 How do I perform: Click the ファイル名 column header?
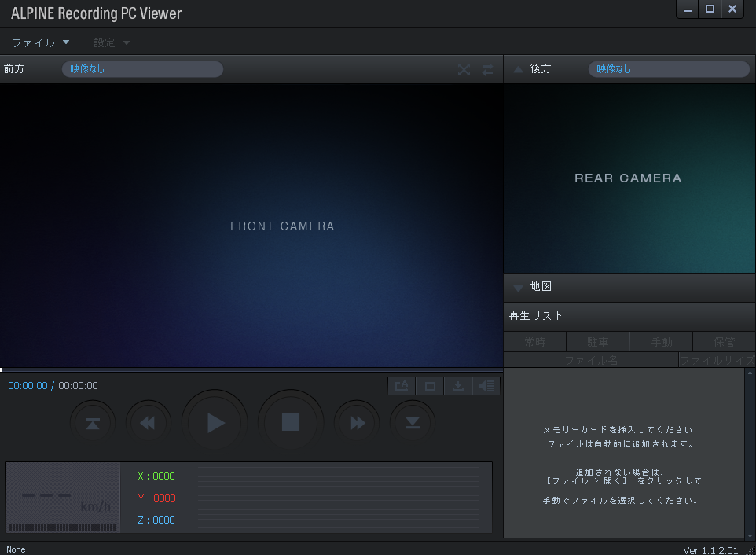pos(590,360)
